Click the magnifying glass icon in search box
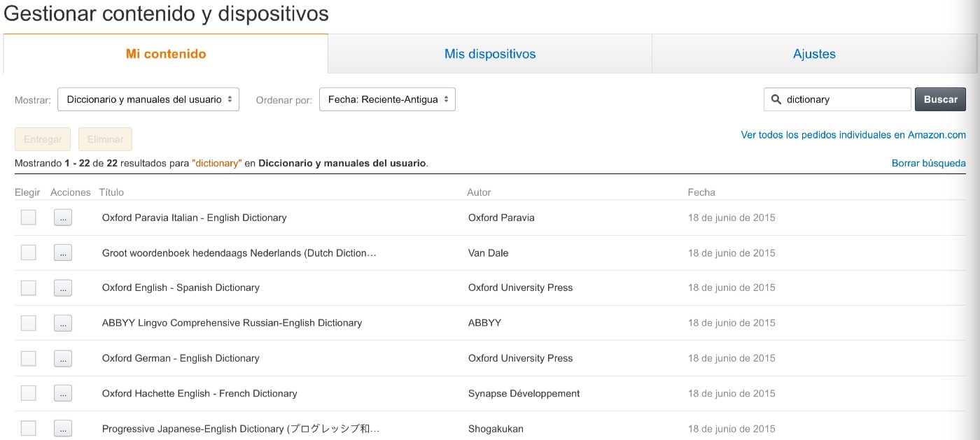The width and height of the screenshot is (980, 440). tap(776, 99)
